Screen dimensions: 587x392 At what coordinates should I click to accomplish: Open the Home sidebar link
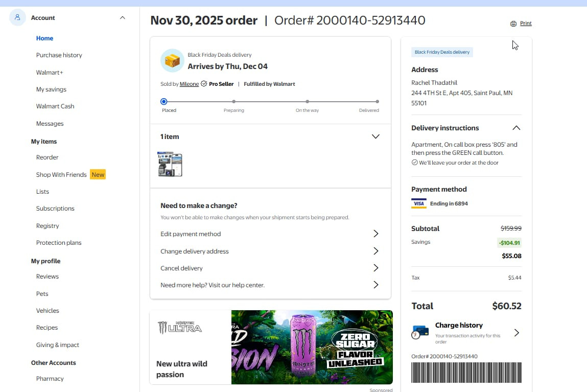[x=44, y=38]
